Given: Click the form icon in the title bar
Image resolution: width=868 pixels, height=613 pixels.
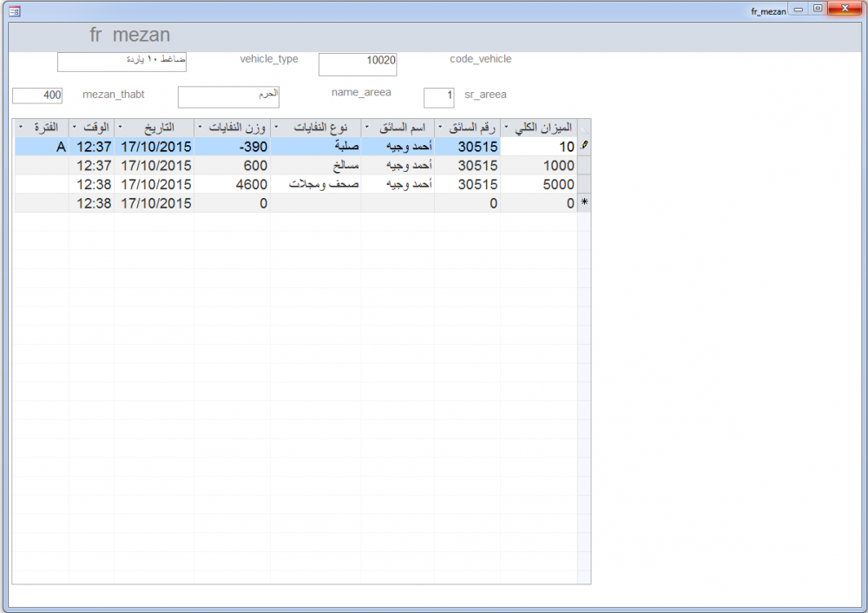Looking at the screenshot, I should point(15,11).
